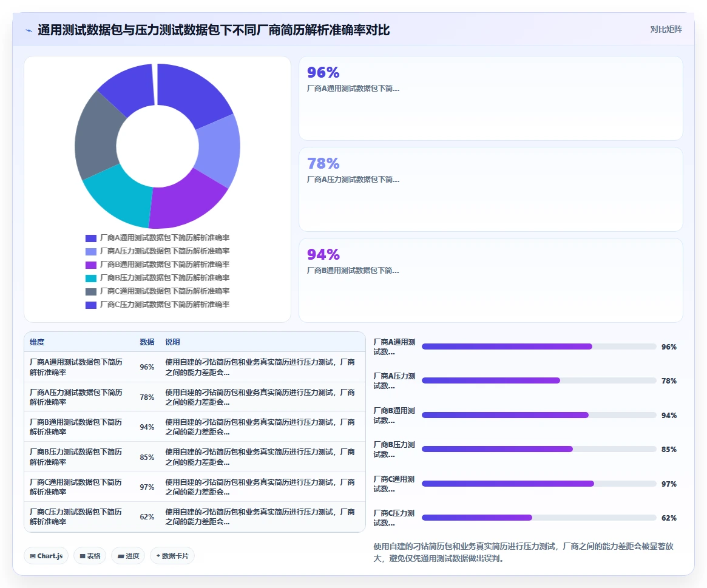Toggle 厂商C压力测试 legend entry
This screenshot has width=707, height=588.
pos(157,305)
